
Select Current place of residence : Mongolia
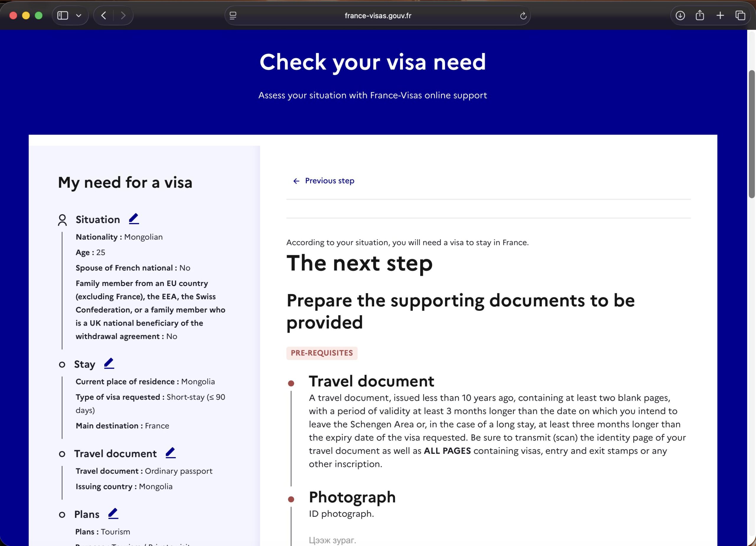click(x=145, y=381)
